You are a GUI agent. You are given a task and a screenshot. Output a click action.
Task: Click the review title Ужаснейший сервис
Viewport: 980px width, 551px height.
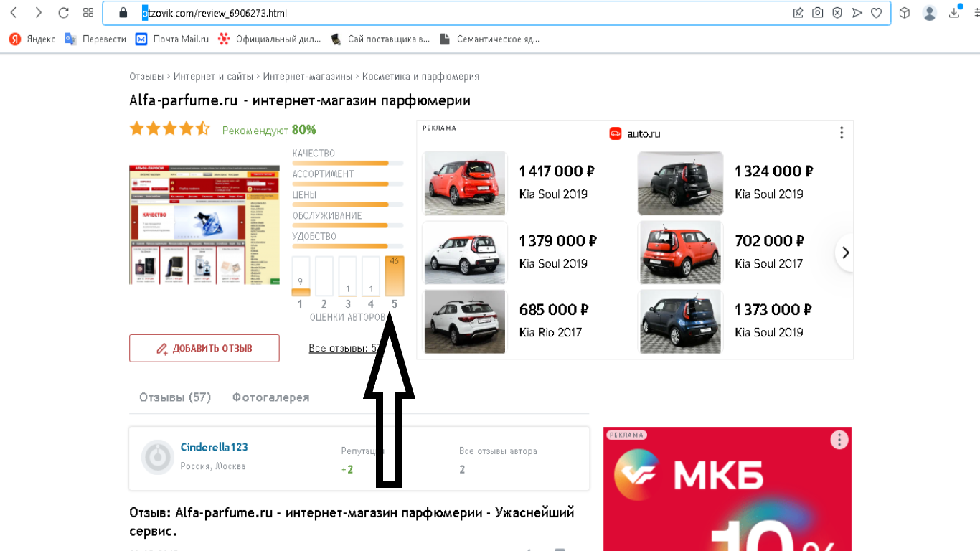coord(352,522)
